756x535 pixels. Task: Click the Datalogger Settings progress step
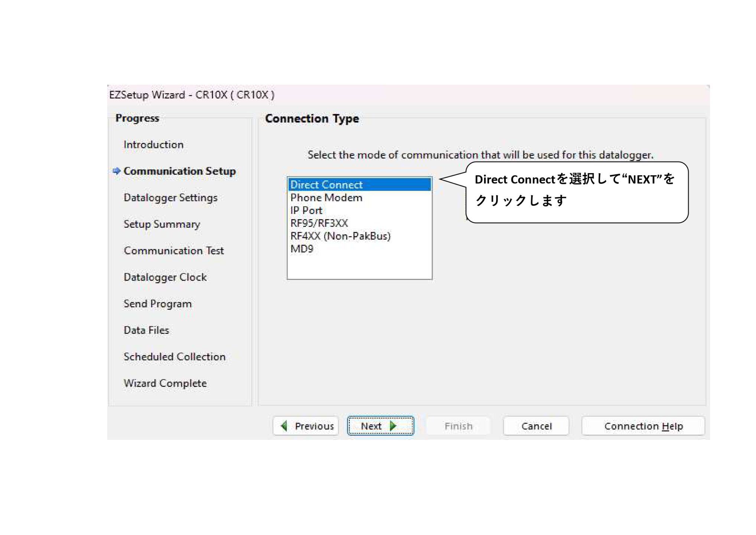(170, 198)
